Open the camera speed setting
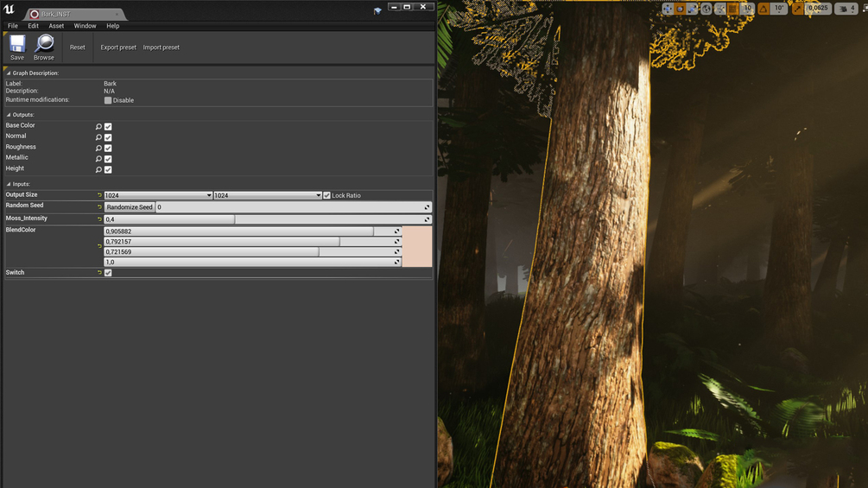 coord(846,9)
